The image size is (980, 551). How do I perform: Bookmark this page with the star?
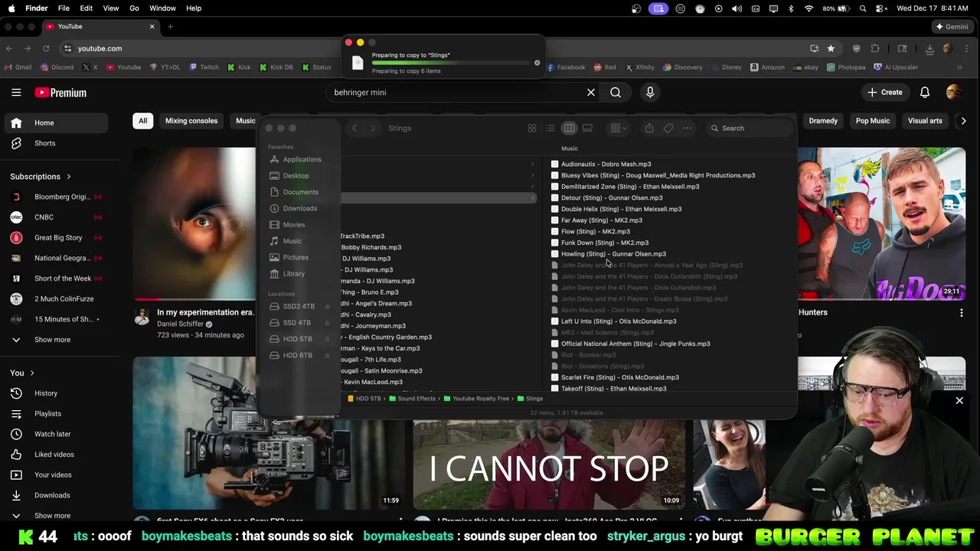click(x=831, y=48)
